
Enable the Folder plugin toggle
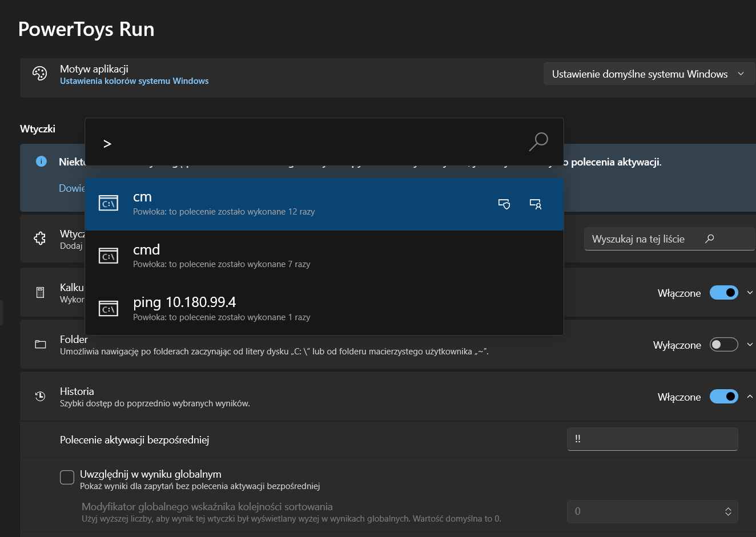click(x=723, y=344)
